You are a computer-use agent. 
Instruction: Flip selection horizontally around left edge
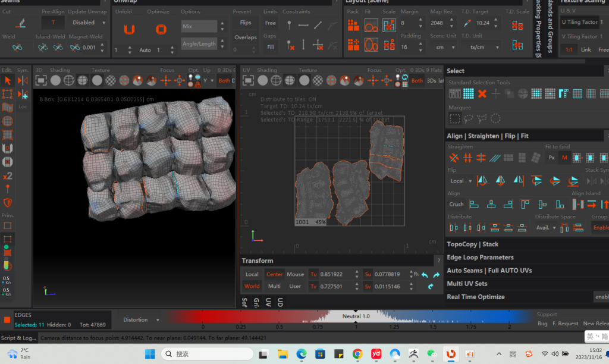(x=482, y=181)
